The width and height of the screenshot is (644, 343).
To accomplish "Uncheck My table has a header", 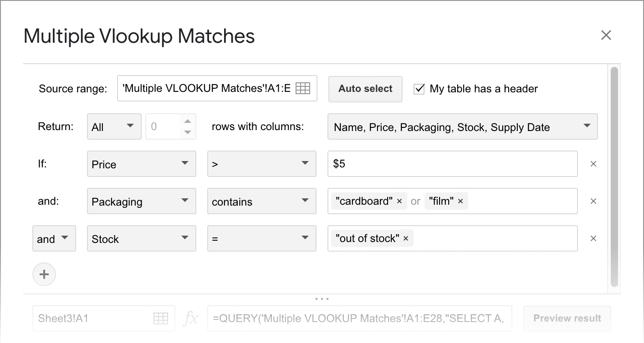I will pyautogui.click(x=419, y=89).
